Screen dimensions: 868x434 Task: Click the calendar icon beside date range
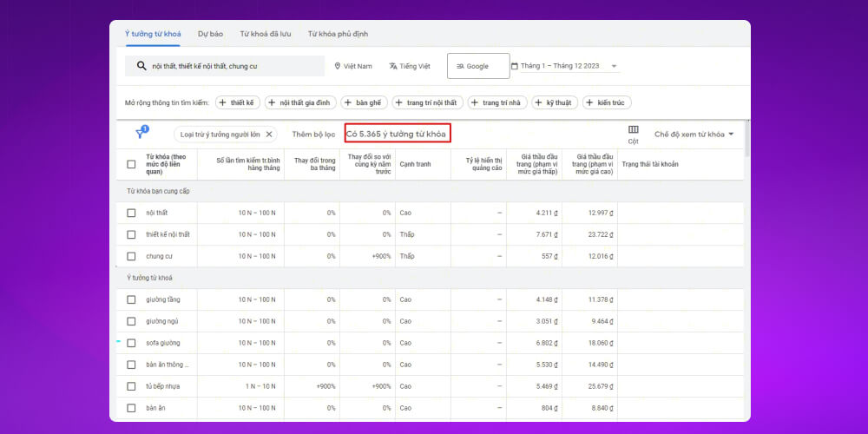point(514,66)
